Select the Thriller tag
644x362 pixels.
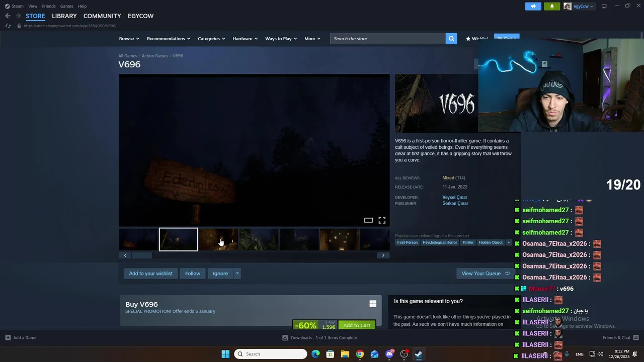point(468,242)
